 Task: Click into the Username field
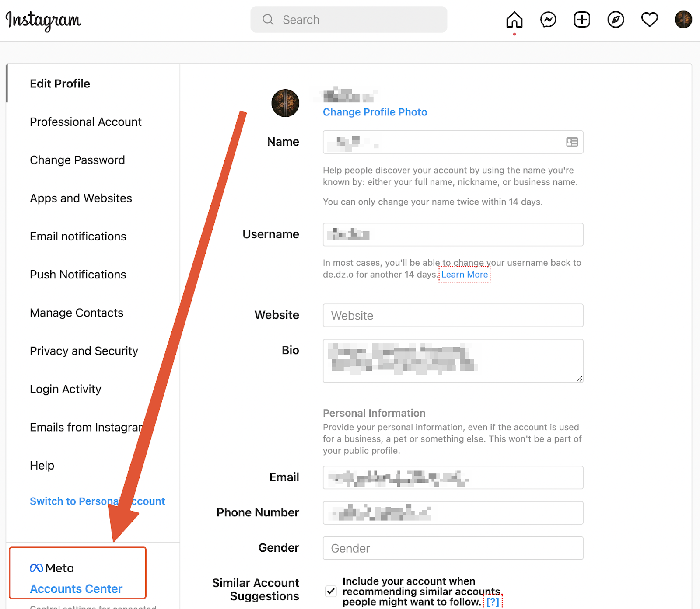(x=453, y=235)
